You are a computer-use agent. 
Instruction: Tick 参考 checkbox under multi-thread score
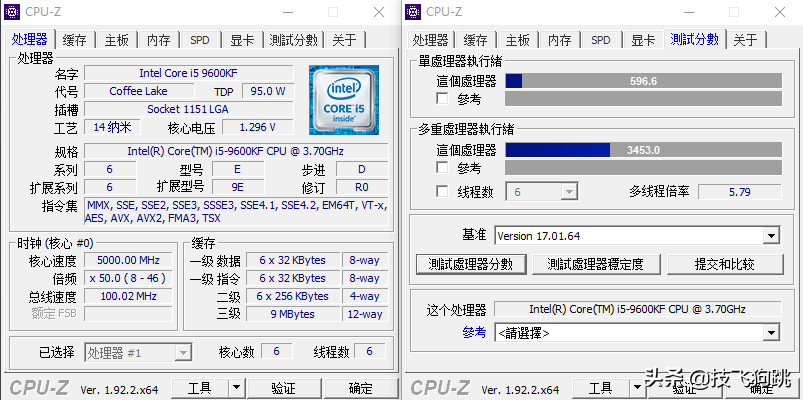pos(442,168)
